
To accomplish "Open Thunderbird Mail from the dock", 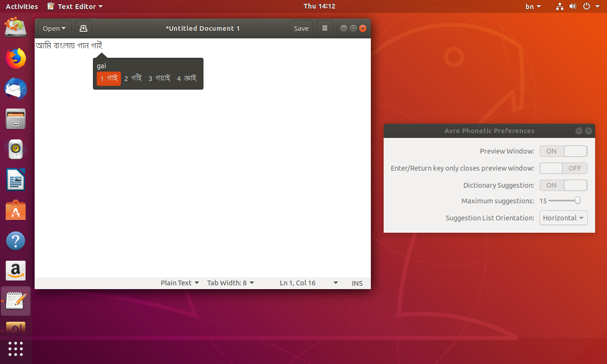I will point(16,89).
